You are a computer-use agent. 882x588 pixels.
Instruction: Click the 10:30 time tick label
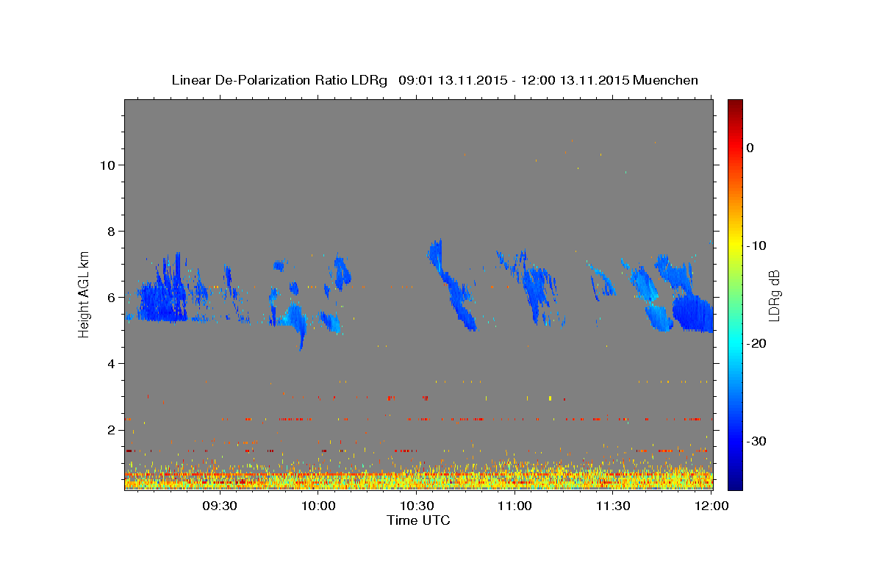click(x=417, y=506)
